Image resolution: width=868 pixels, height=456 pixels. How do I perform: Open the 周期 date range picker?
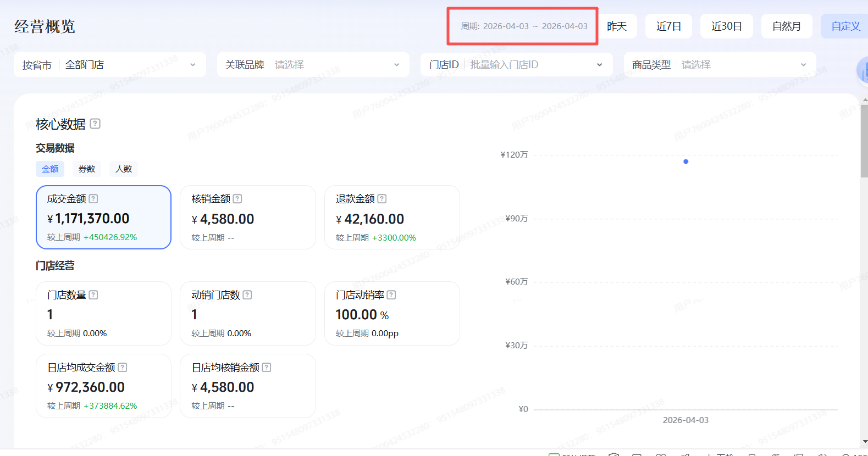[524, 26]
